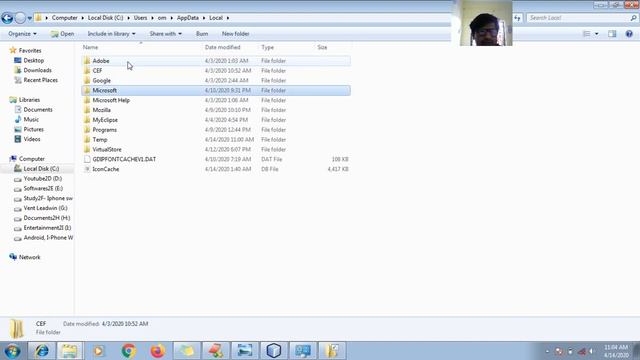The image size is (640, 360).
Task: Open the Documents2H (H:) drive
Action: pyautogui.click(x=47, y=218)
